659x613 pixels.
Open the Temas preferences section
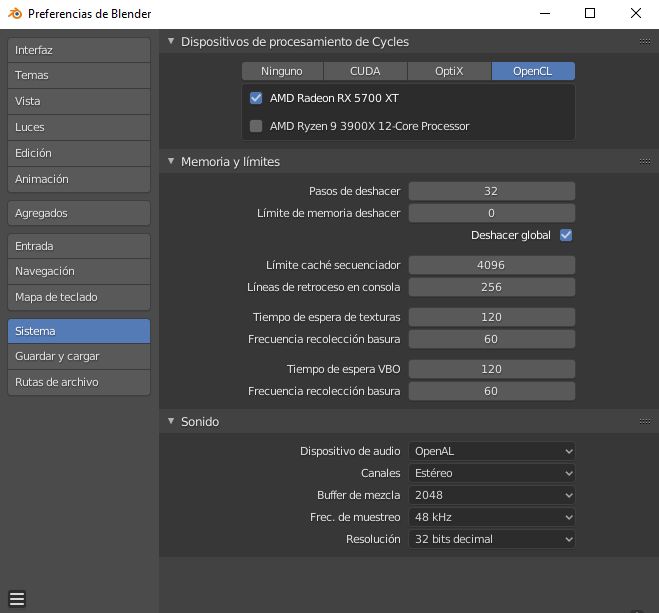click(x=79, y=76)
